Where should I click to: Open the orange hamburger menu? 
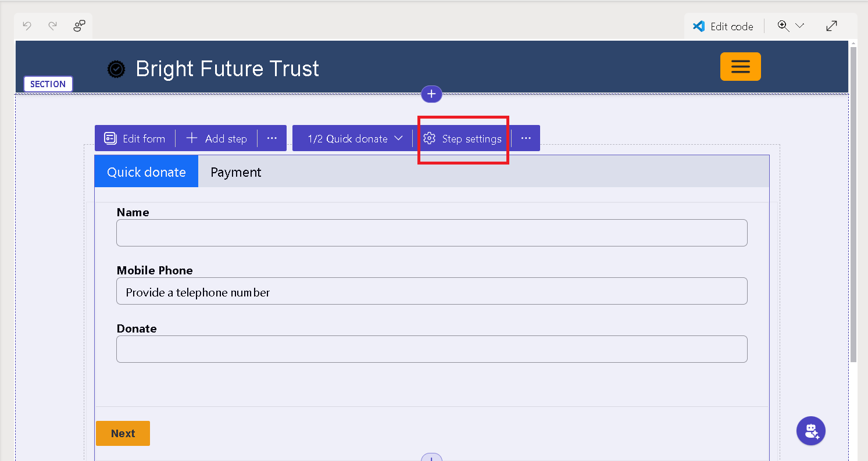(740, 66)
